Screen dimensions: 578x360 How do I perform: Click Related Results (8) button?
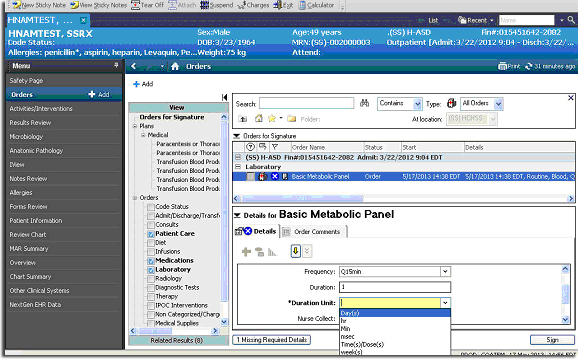(177, 340)
